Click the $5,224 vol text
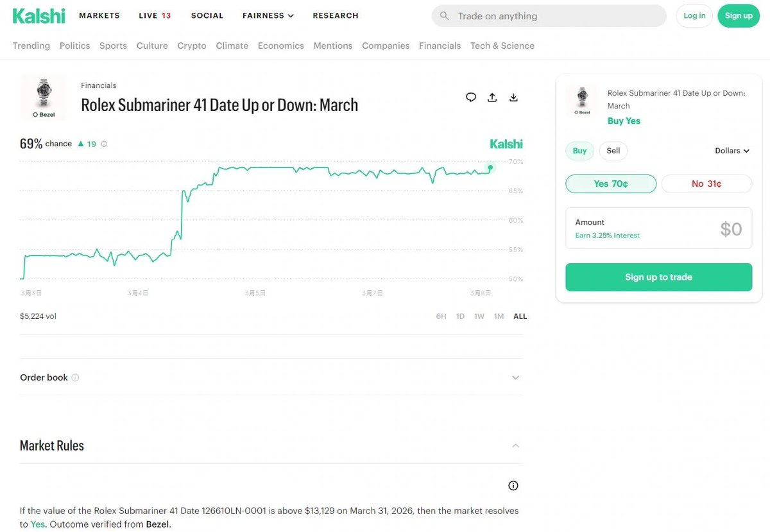 (x=38, y=316)
